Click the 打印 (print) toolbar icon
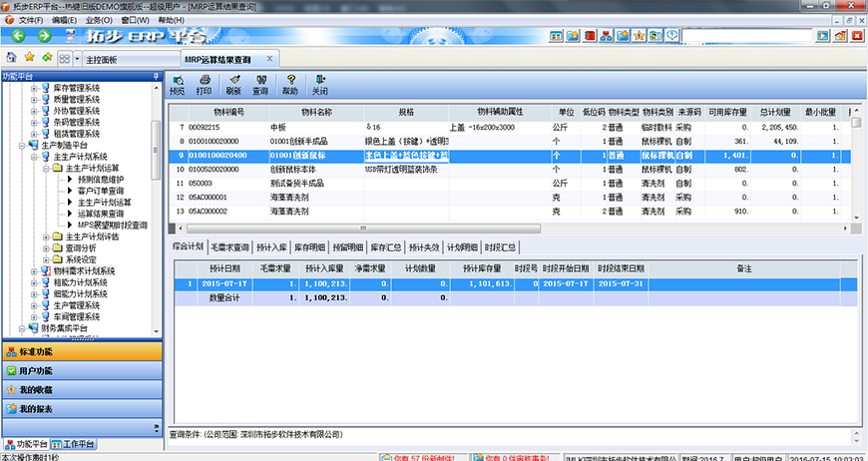The height and width of the screenshot is (461, 868). point(204,84)
